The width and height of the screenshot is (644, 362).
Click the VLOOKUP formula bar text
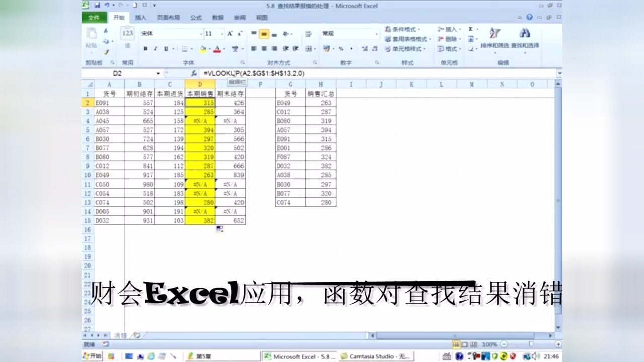coord(254,73)
